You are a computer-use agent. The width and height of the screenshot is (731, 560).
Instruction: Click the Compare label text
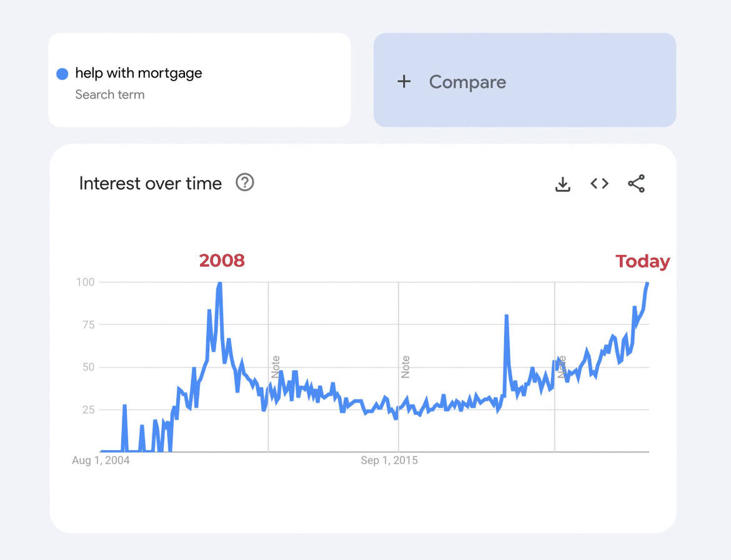[467, 82]
